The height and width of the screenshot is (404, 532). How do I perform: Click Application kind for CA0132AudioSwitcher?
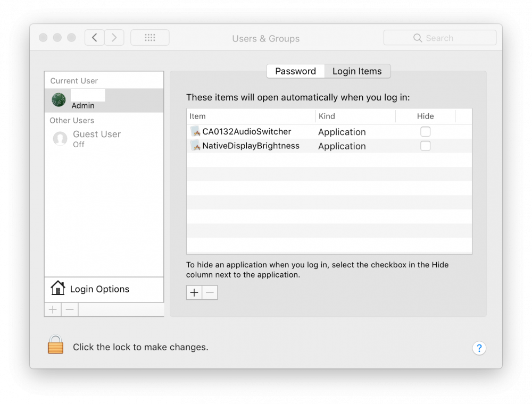tap(342, 132)
